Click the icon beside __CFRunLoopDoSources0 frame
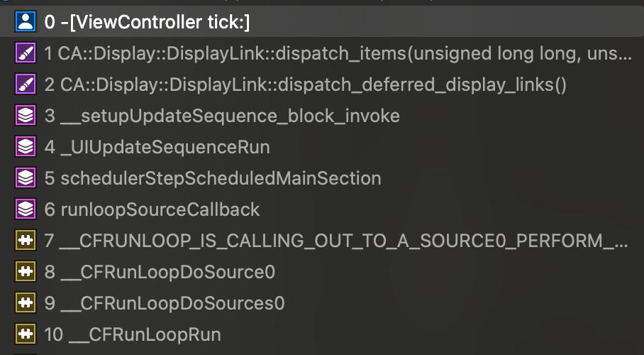The height and width of the screenshot is (355, 644). pos(25,303)
